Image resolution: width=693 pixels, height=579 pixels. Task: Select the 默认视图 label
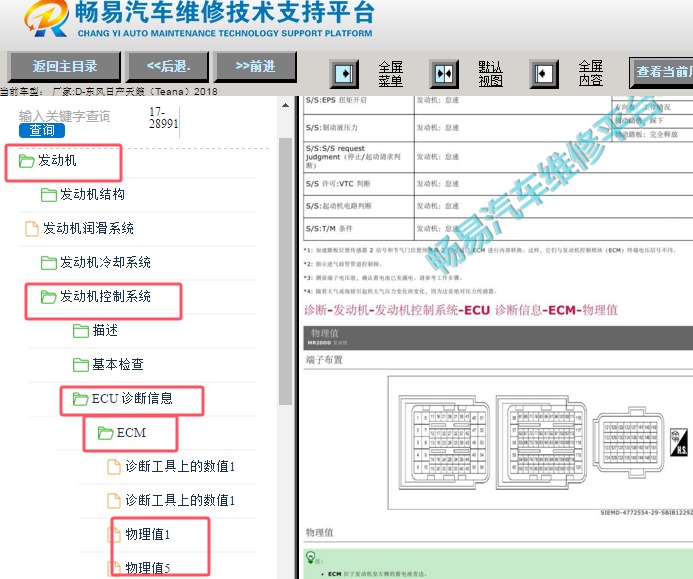(491, 73)
